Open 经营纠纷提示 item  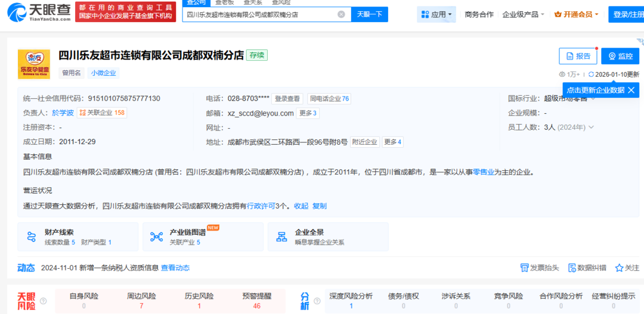click(x=614, y=301)
